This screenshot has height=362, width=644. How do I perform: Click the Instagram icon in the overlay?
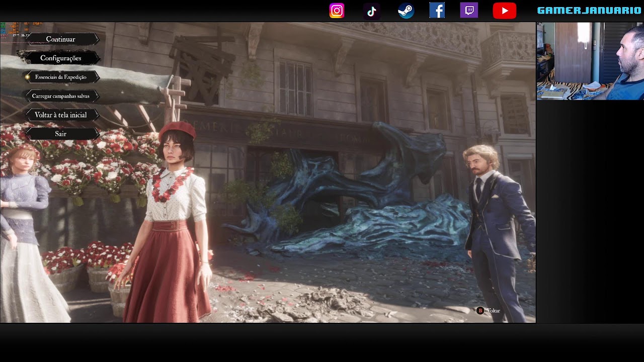[x=337, y=11]
